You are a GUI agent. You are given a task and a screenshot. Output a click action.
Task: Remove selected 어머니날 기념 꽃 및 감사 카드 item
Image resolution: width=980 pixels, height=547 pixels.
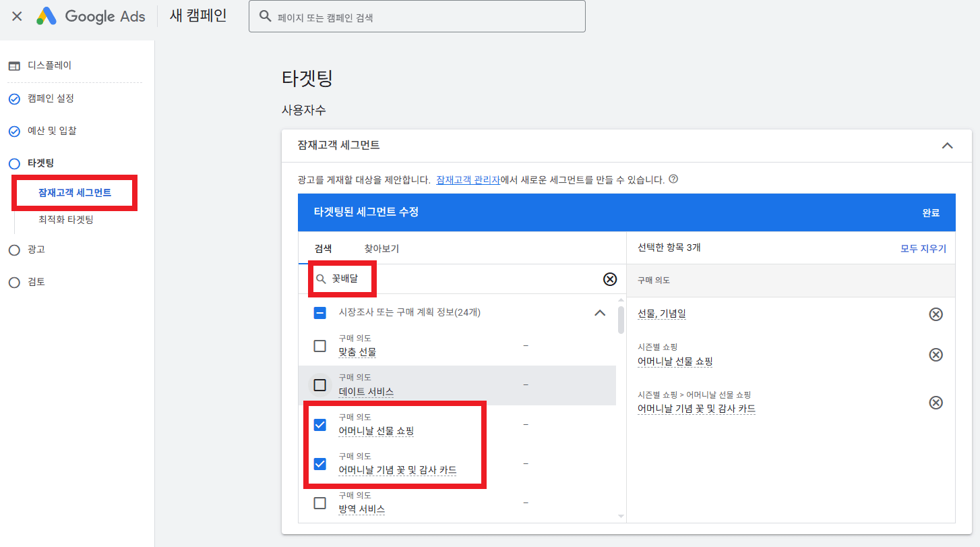pyautogui.click(x=936, y=403)
